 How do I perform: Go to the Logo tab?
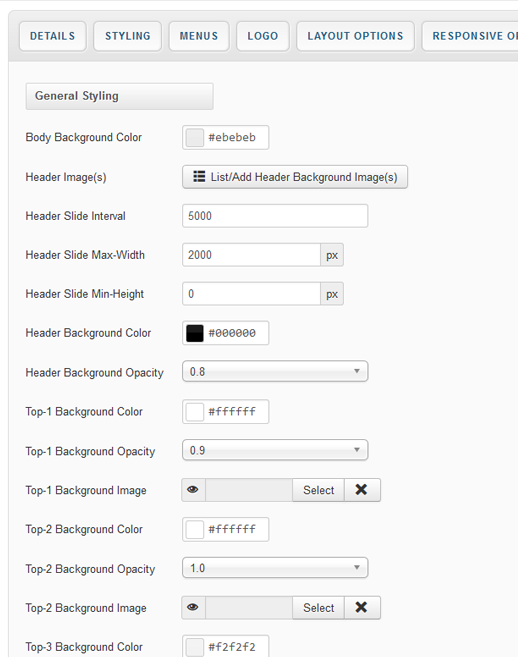click(263, 36)
